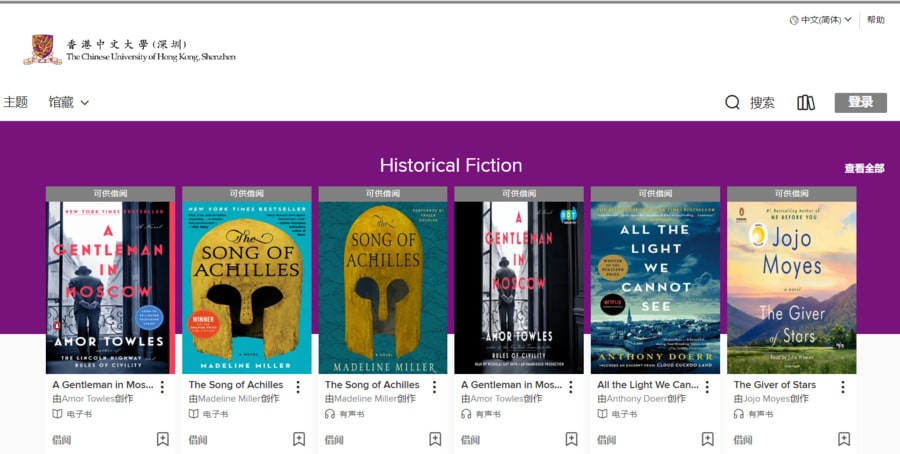Borrow The Song of Achilles ebook

[x=198, y=440]
